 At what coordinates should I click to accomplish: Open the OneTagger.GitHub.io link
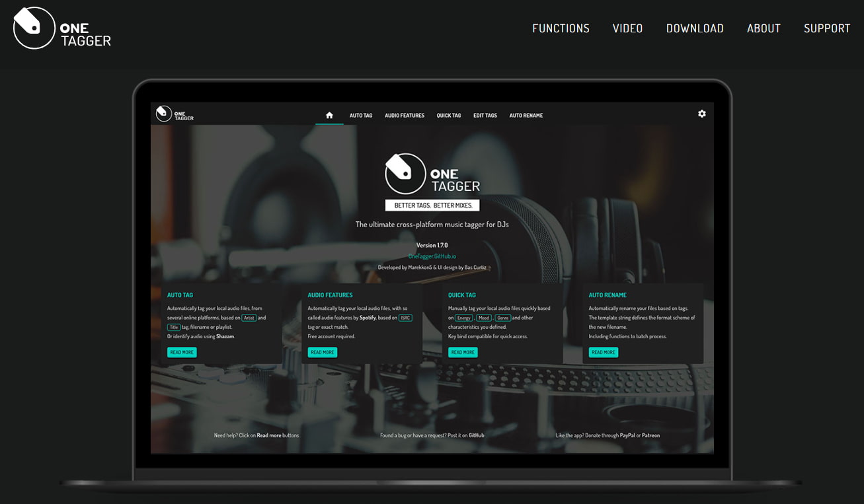point(432,256)
